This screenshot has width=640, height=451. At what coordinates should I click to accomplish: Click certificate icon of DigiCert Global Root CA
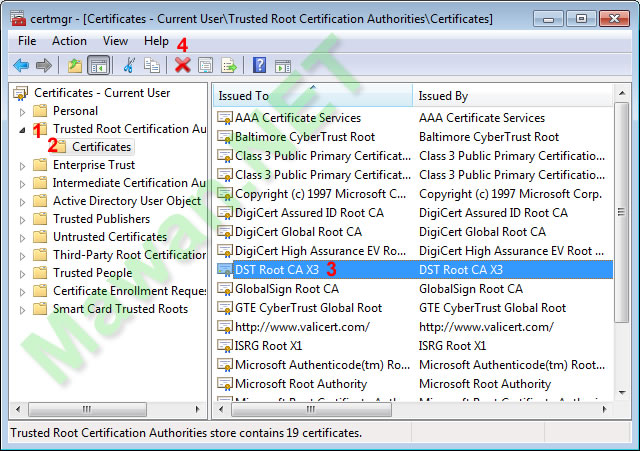pos(225,232)
